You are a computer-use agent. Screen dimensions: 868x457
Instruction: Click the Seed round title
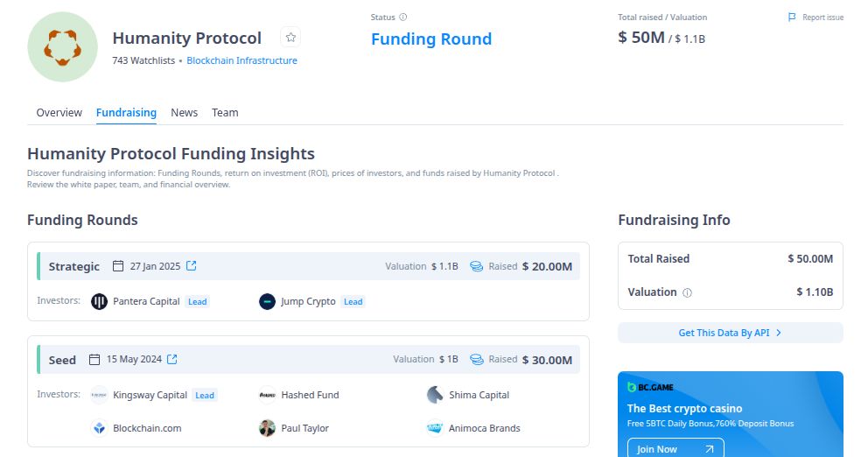[x=62, y=360]
